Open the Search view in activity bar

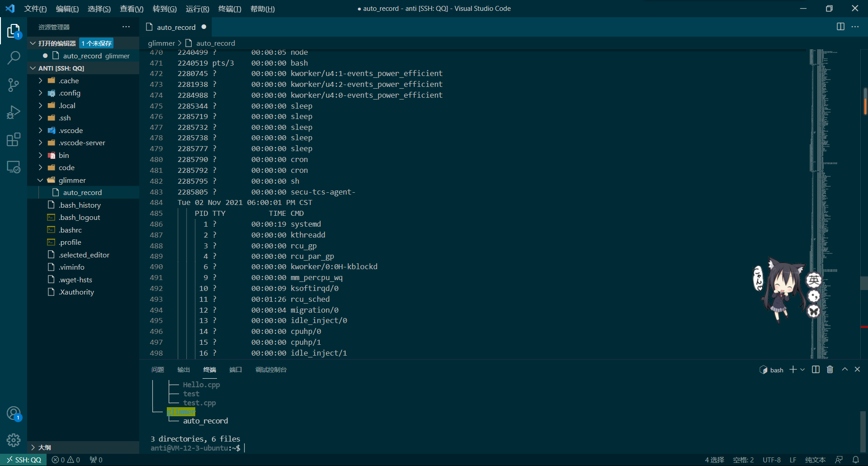14,58
